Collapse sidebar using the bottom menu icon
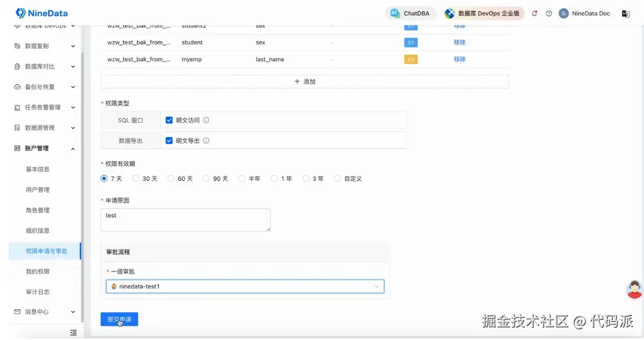This screenshot has height=340, width=644. [x=74, y=332]
